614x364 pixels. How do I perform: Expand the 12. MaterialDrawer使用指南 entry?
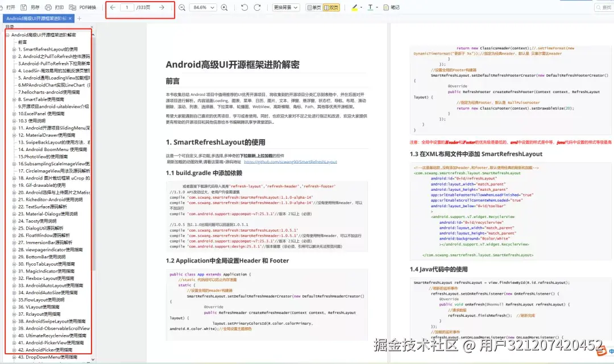[x=14, y=135]
